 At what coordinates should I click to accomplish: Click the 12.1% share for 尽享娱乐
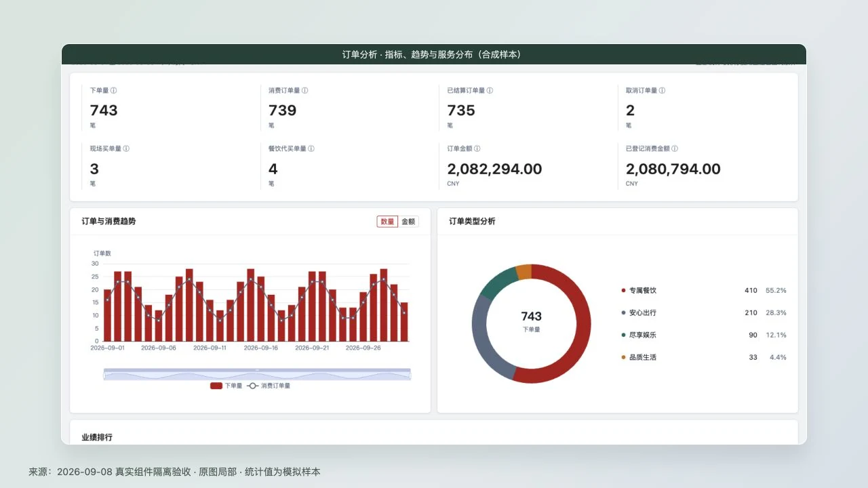776,335
